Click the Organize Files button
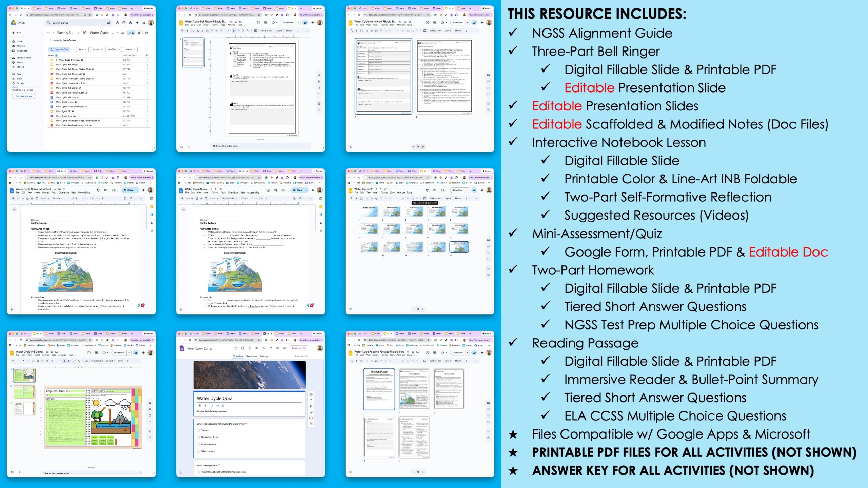 pyautogui.click(x=59, y=49)
